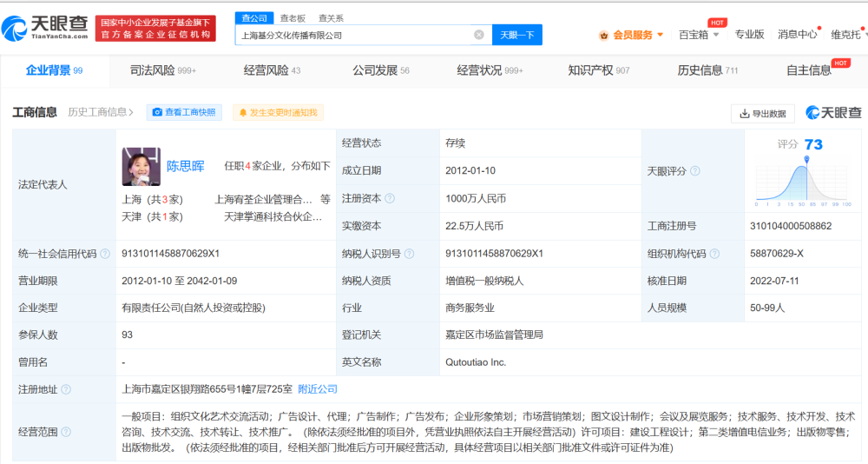Click the help icon beside 注册地址

tap(66, 389)
